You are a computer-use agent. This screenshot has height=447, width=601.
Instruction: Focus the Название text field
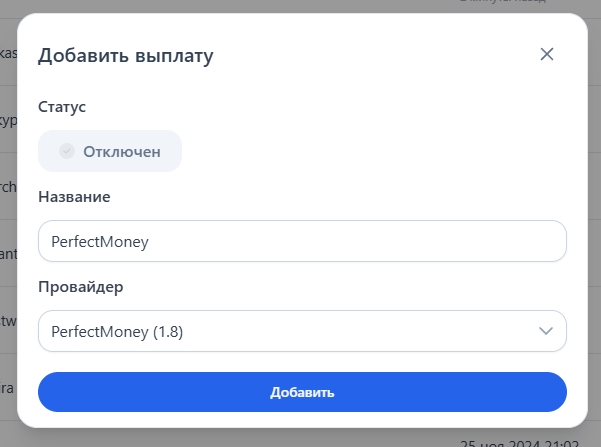point(302,241)
